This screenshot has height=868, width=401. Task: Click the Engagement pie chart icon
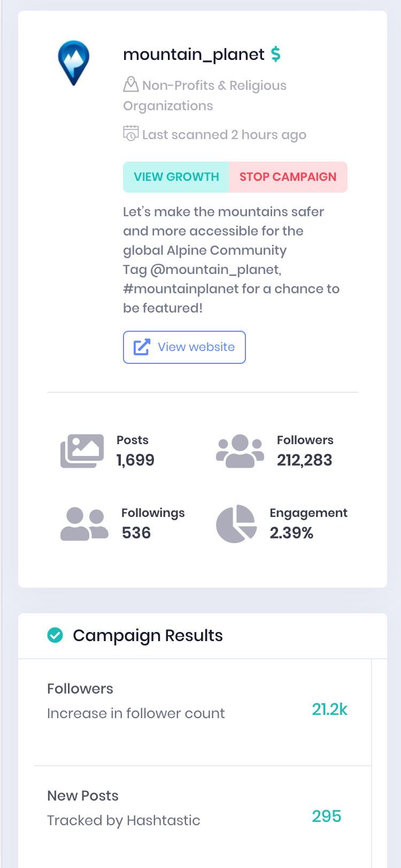pyautogui.click(x=236, y=523)
